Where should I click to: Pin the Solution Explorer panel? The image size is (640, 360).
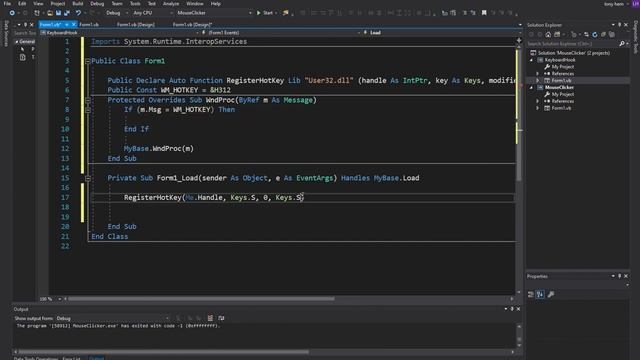pyautogui.click(x=619, y=25)
